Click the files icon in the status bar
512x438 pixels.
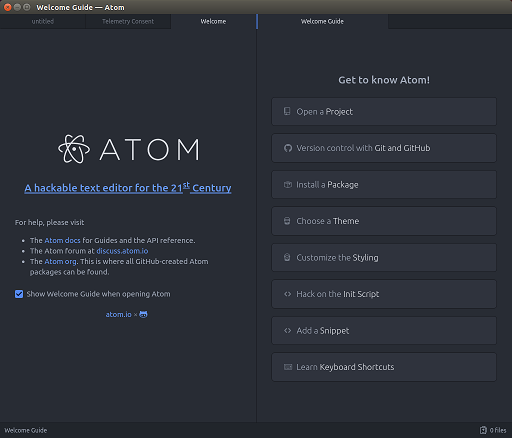coord(483,430)
